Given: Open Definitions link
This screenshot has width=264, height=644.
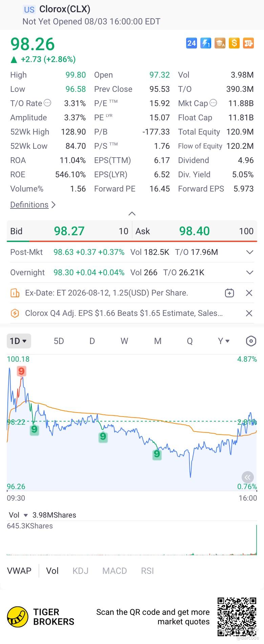Looking at the screenshot, I should [x=33, y=205].
